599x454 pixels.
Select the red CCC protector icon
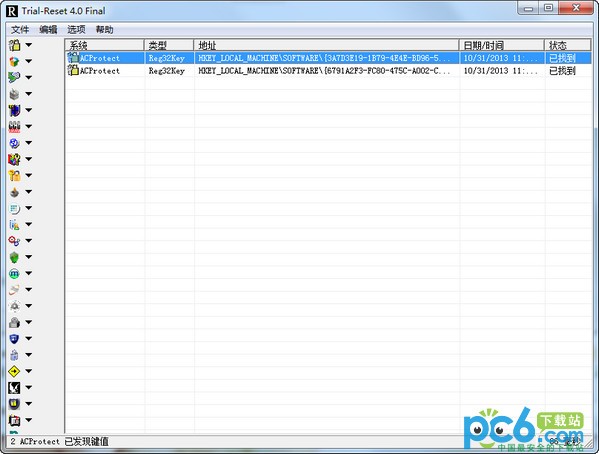[15, 126]
